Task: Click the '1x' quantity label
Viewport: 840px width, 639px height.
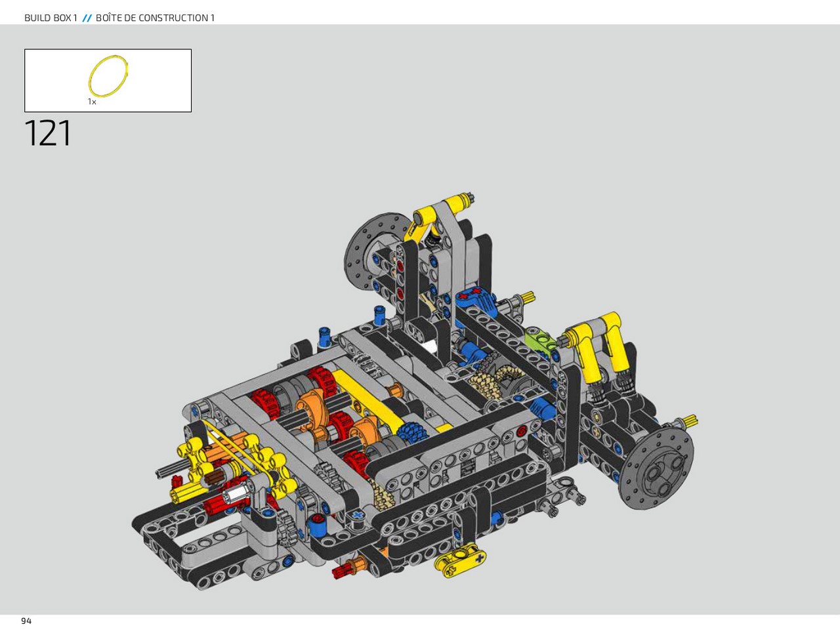Action: [92, 102]
